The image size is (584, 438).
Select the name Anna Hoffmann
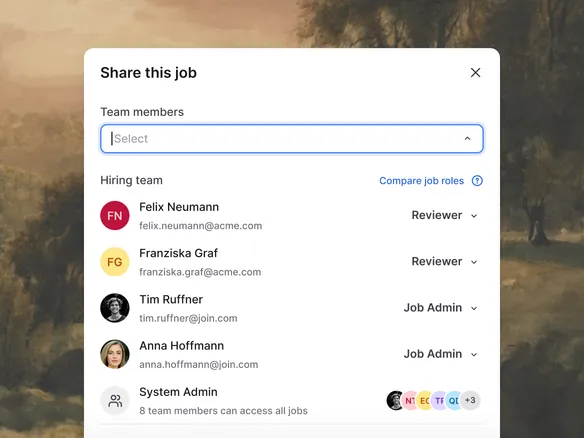(x=181, y=346)
